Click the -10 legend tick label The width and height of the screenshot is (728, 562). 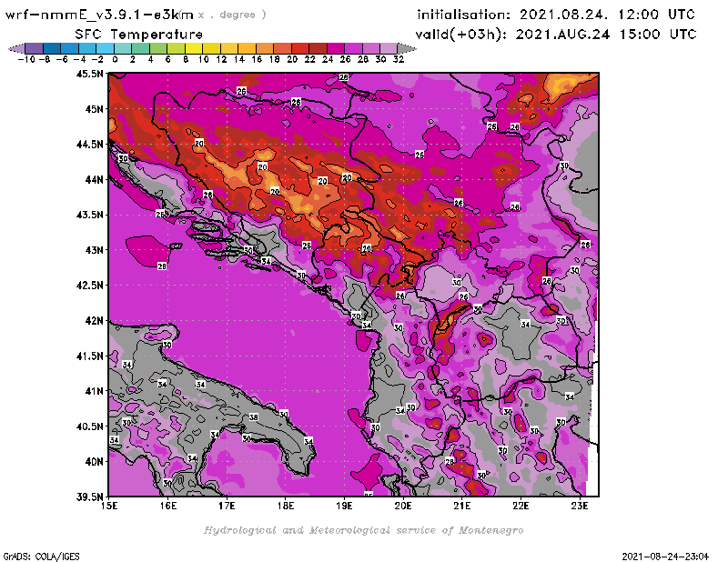[26, 59]
